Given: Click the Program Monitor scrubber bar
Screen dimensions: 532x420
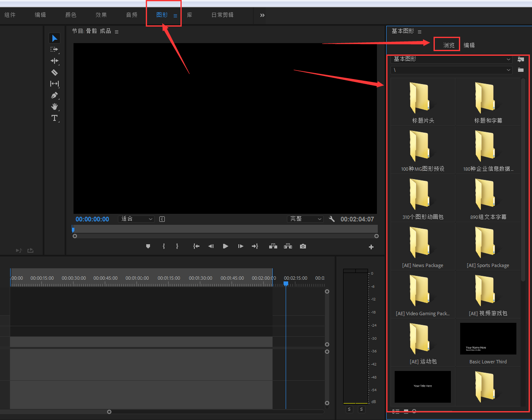Looking at the screenshot, I should (x=225, y=229).
